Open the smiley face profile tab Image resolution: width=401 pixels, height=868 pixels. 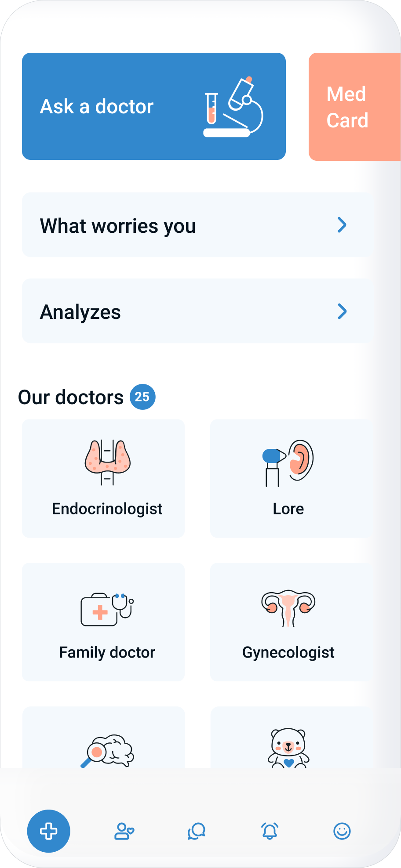[x=342, y=831]
